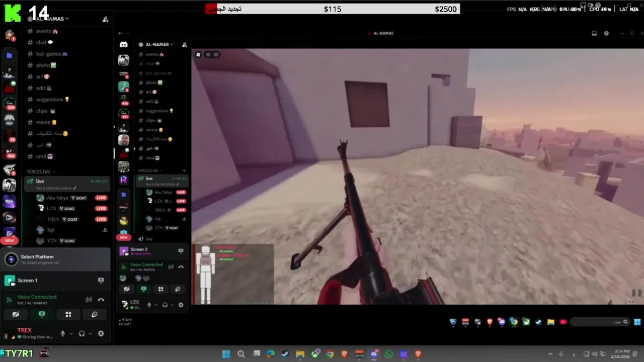Open soundboard in streamed Discord panel
644x362 pixels.
[178, 289]
